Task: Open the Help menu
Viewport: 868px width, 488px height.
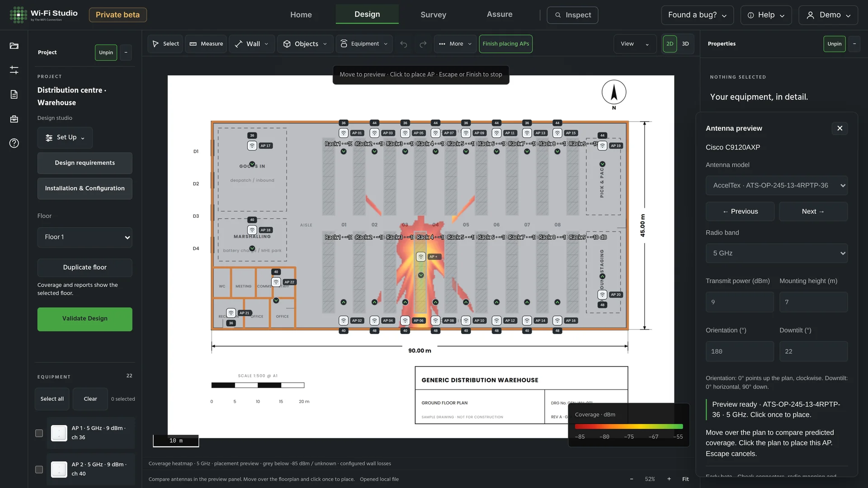Action: click(x=766, y=15)
